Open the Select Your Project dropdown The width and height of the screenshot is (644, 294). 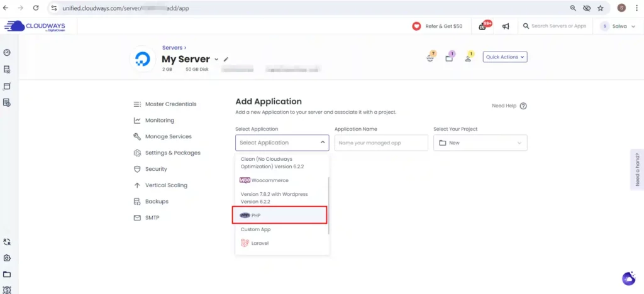(480, 143)
